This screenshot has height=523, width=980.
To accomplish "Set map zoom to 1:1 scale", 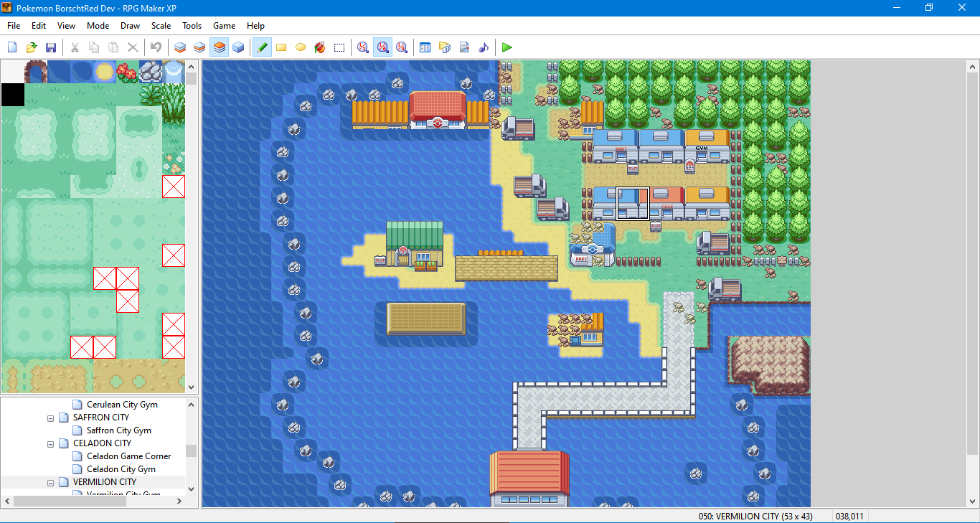I will click(363, 47).
